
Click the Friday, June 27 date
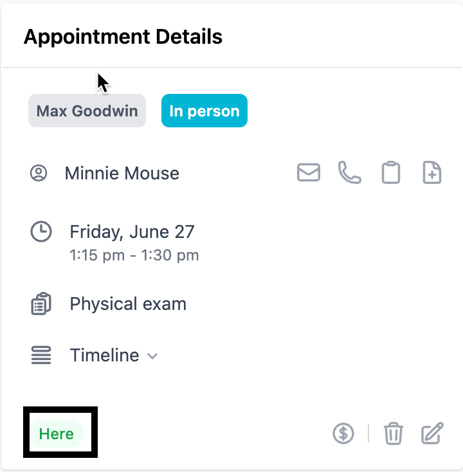point(132,232)
